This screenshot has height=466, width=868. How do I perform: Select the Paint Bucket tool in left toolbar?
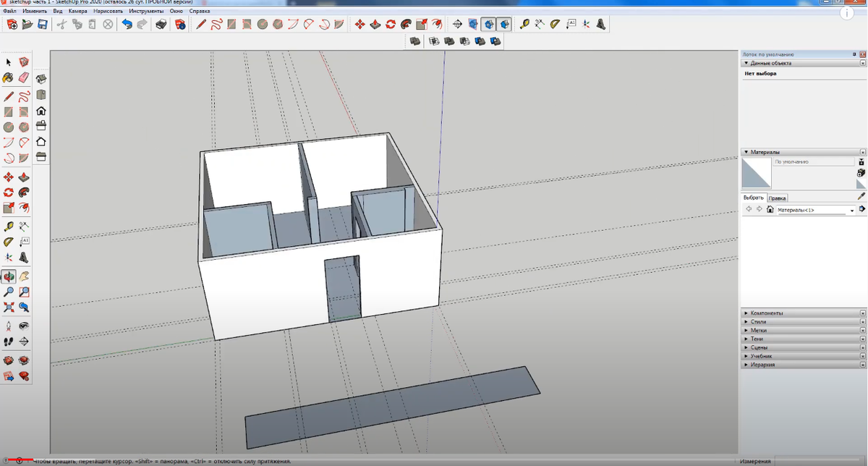[9, 77]
